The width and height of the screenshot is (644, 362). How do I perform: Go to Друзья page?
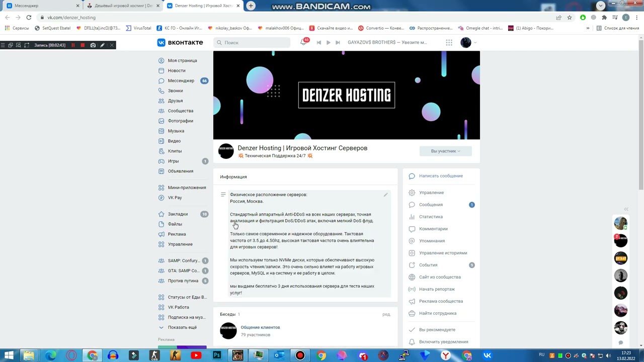pyautogui.click(x=175, y=101)
